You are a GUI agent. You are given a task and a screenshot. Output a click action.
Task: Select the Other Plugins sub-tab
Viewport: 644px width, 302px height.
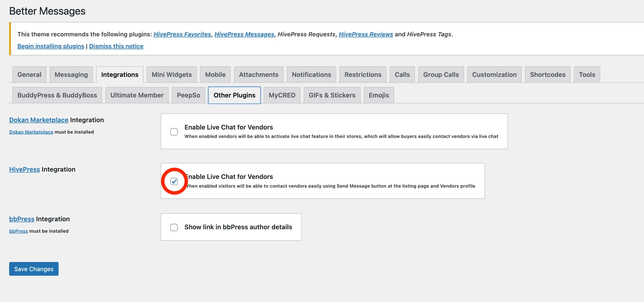click(x=234, y=95)
